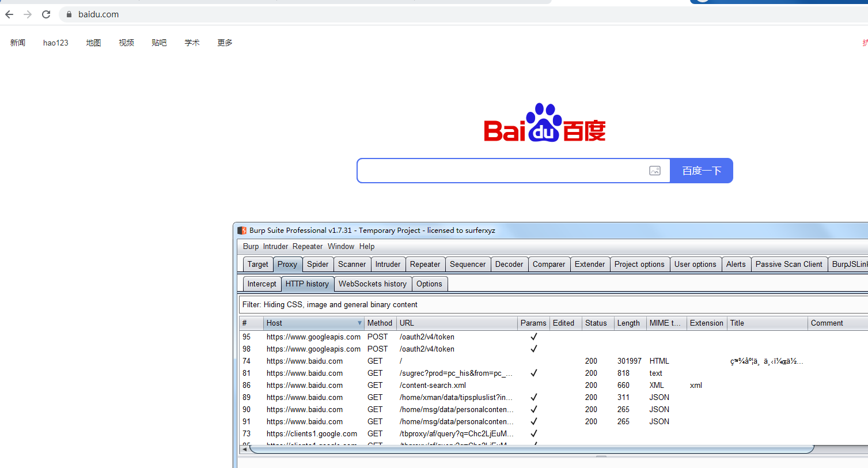Sort history by the # column
This screenshot has height=468, width=868.
tap(252, 323)
